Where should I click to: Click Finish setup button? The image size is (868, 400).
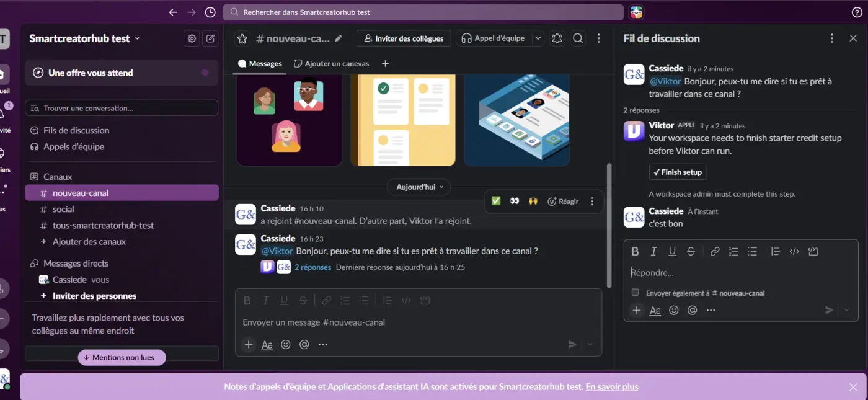point(678,172)
